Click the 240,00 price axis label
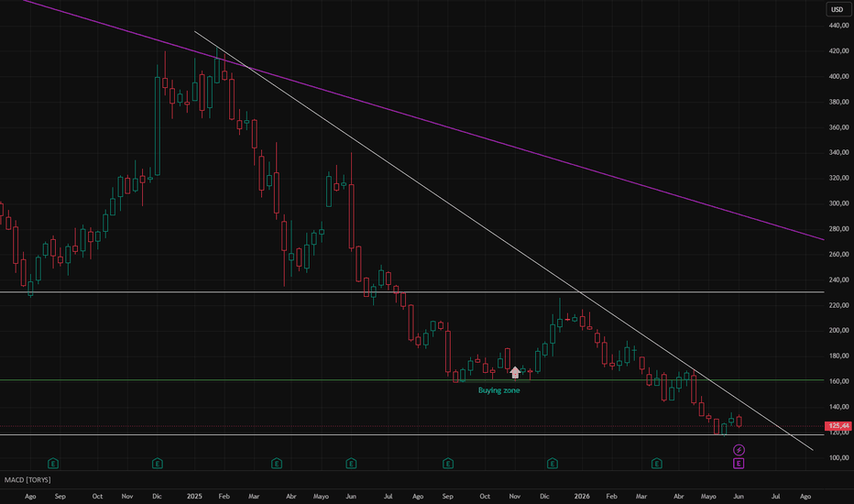Image resolution: width=854 pixels, height=504 pixels. tap(838, 279)
